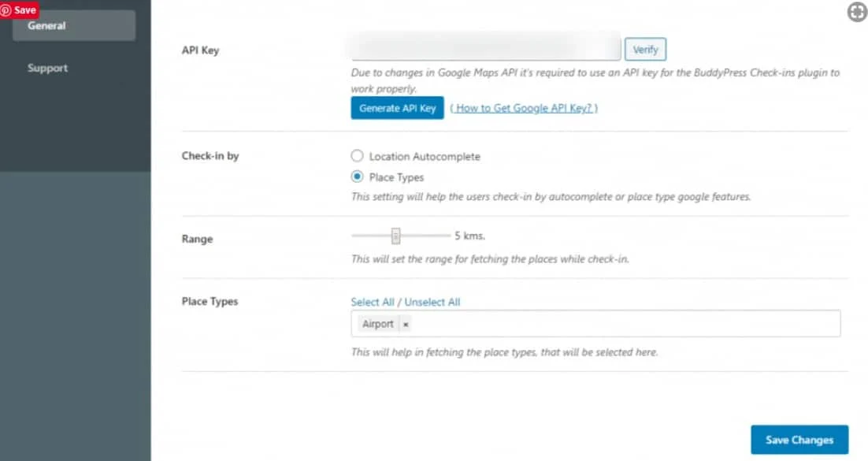This screenshot has height=461, width=868.
Task: Open the How to Get Google API Key link
Action: pos(524,108)
